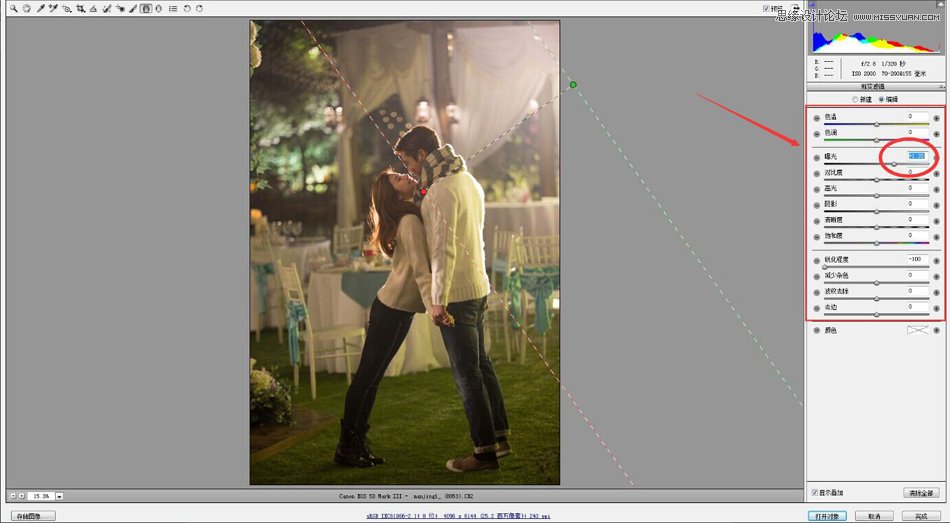Increase 色温 with its plus button

[x=937, y=118]
